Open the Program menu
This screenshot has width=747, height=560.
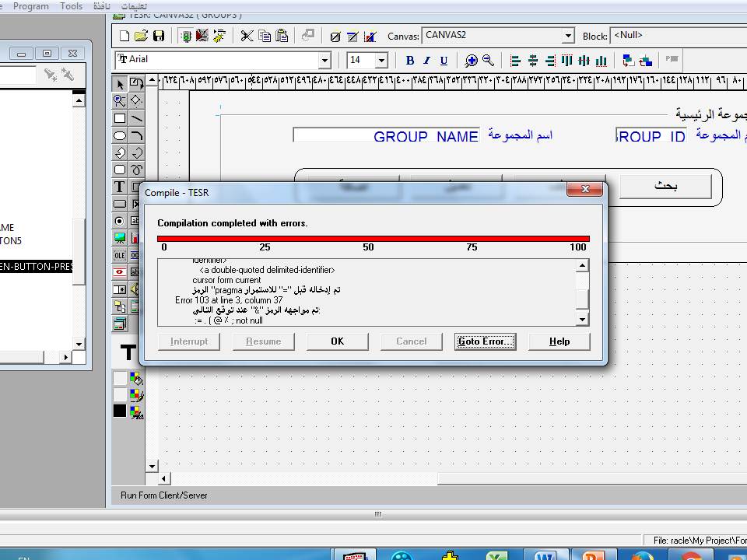31,6
